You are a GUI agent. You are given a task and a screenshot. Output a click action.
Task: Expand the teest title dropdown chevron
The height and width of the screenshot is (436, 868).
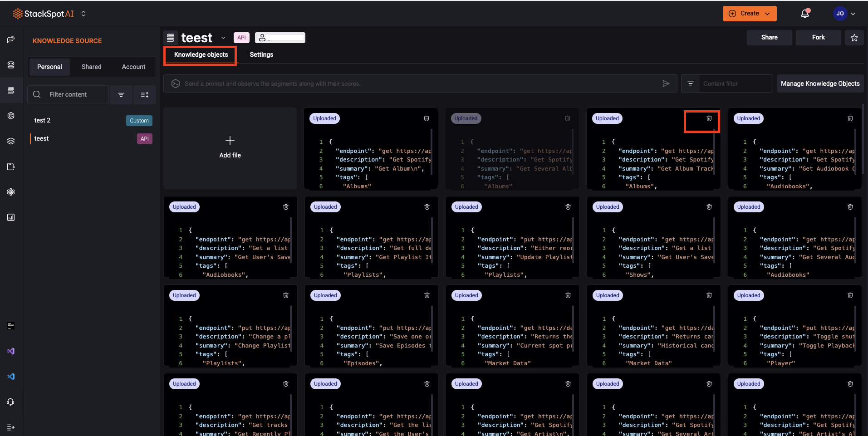[223, 38]
